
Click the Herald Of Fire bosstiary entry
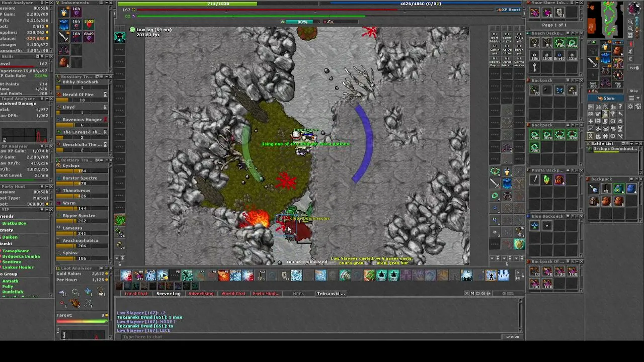[x=82, y=96]
